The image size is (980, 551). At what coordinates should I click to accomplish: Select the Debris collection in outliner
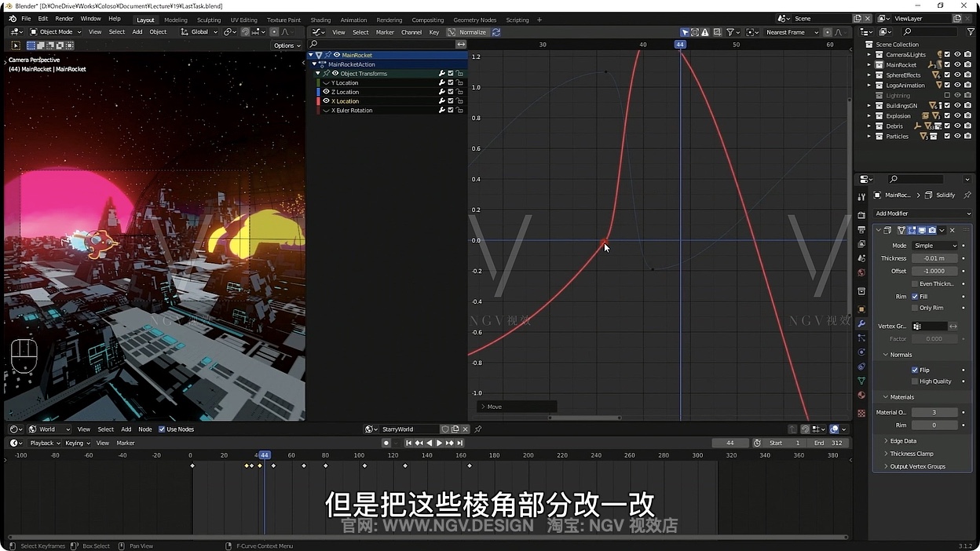(894, 126)
